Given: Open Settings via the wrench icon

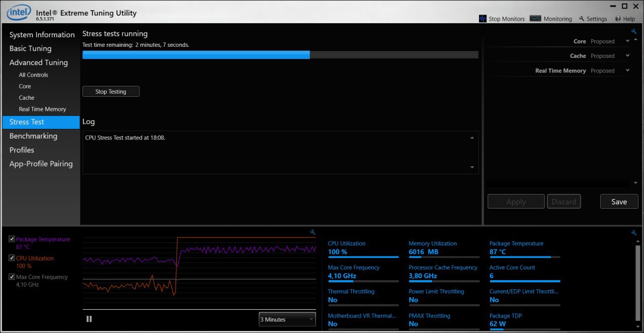Looking at the screenshot, I should 582,19.
